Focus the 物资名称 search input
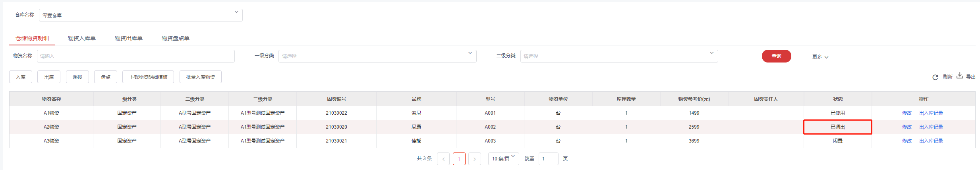The width and height of the screenshot is (980, 170). click(135, 56)
